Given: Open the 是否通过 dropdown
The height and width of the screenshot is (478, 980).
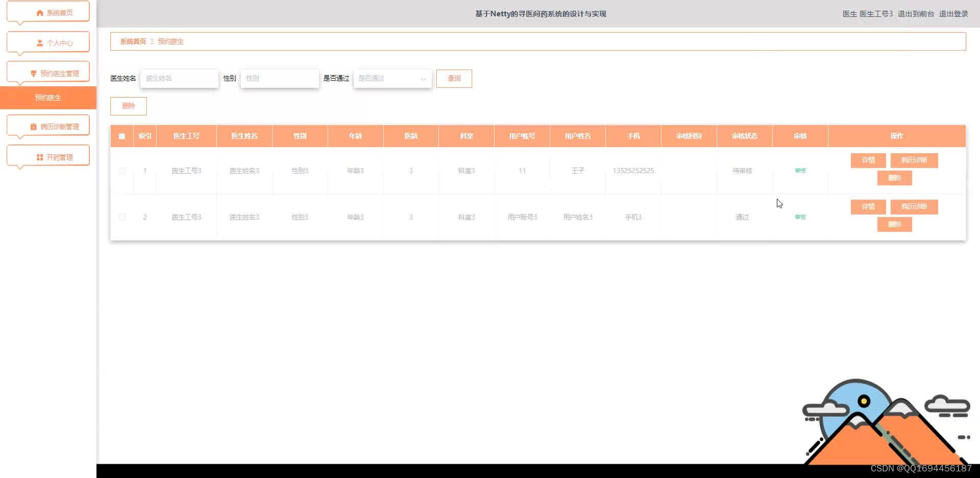Looking at the screenshot, I should [392, 79].
